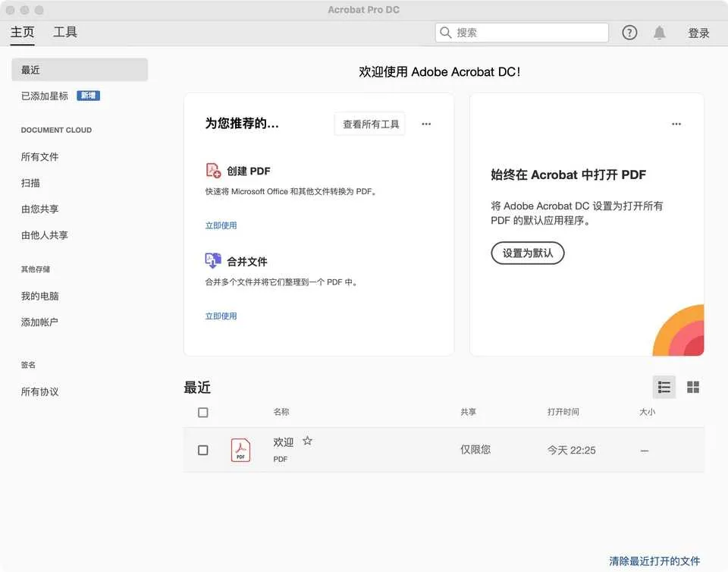This screenshot has width=728, height=572.
Task: Click the Create PDF icon
Action: [x=212, y=171]
